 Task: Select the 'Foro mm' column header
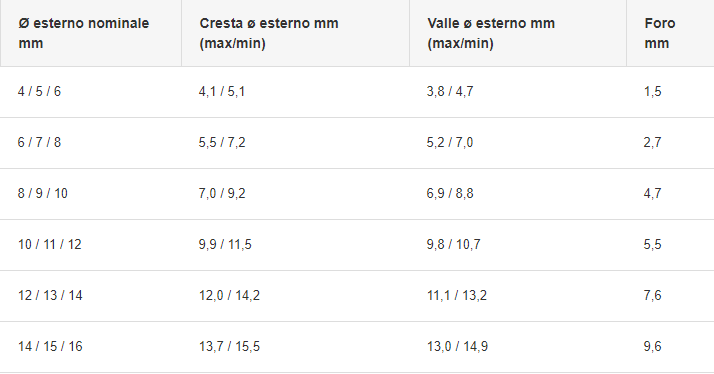click(660, 33)
